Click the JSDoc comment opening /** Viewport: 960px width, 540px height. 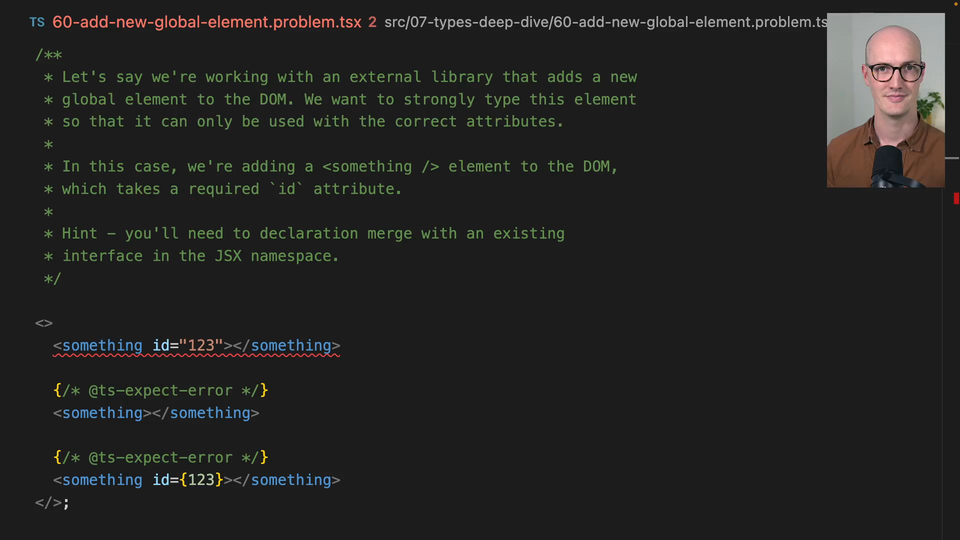(48, 55)
